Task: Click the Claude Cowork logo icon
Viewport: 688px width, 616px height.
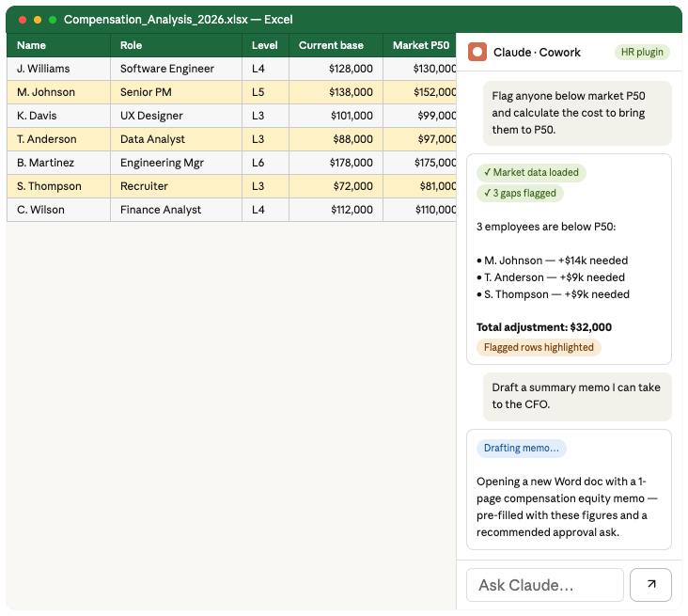Action: pyautogui.click(x=477, y=52)
